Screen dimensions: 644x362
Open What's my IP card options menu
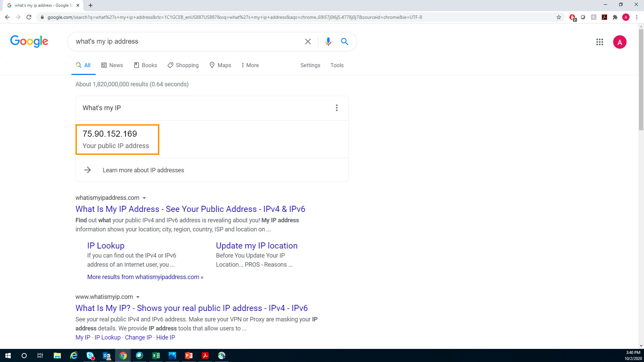point(337,108)
